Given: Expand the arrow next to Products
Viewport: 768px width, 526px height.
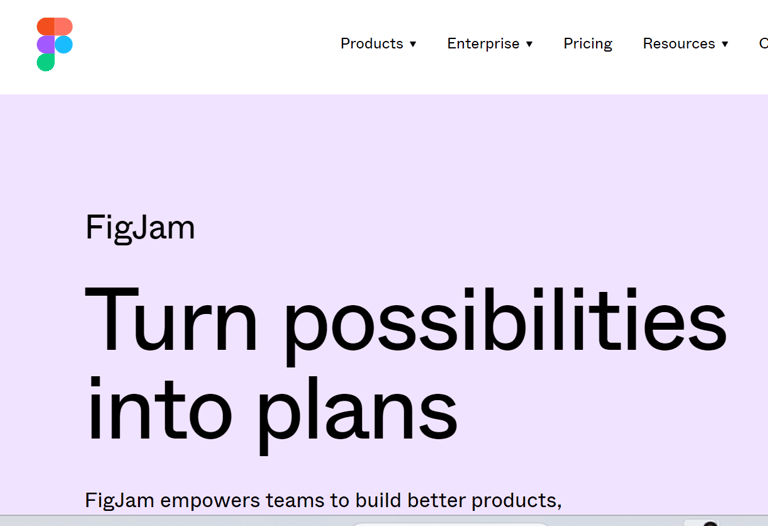Looking at the screenshot, I should tap(413, 44).
